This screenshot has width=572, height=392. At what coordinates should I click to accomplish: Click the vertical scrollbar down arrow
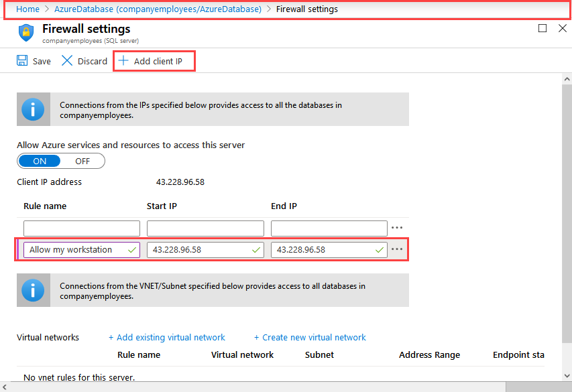(567, 375)
